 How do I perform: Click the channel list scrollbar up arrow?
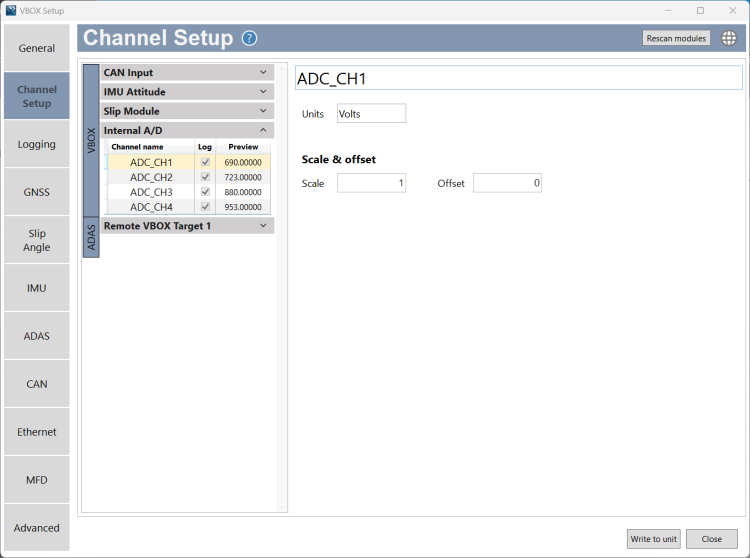pos(281,70)
